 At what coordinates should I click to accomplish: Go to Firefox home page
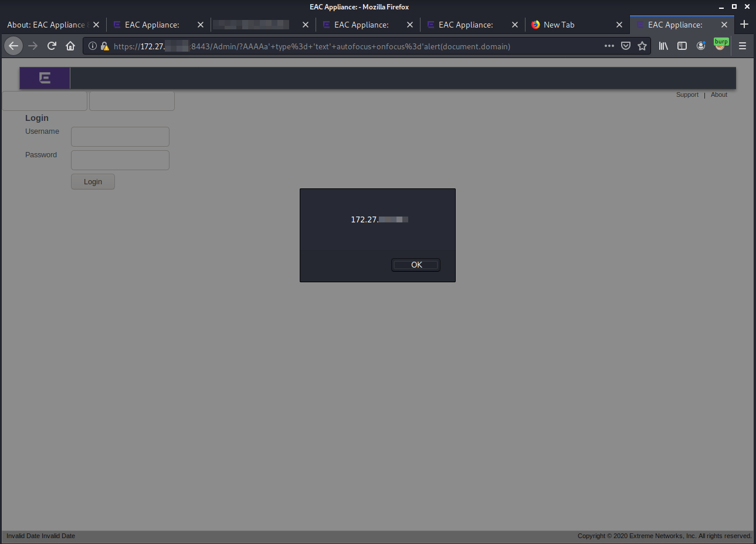point(70,46)
